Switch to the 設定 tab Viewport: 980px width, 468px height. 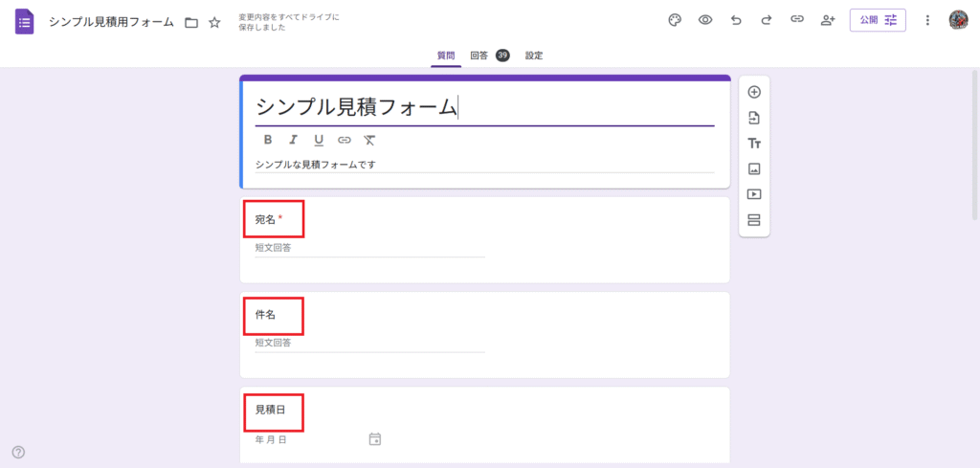[534, 56]
